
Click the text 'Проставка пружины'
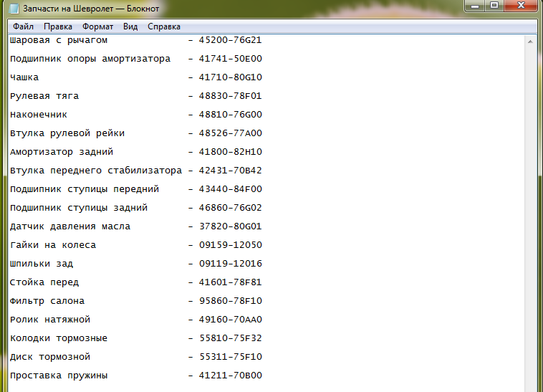[x=59, y=376]
